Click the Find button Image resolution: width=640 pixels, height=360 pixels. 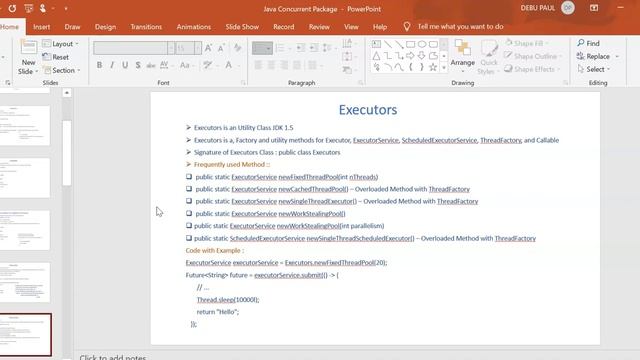coord(589,43)
